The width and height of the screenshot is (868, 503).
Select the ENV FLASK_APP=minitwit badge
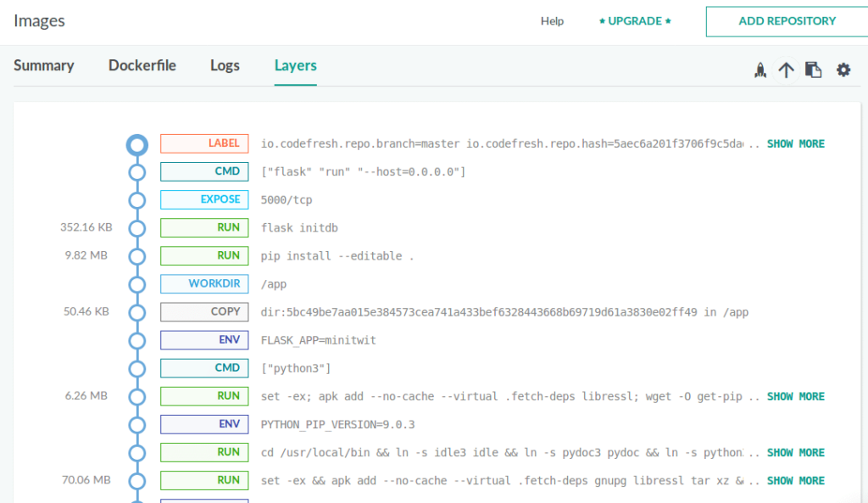click(203, 339)
